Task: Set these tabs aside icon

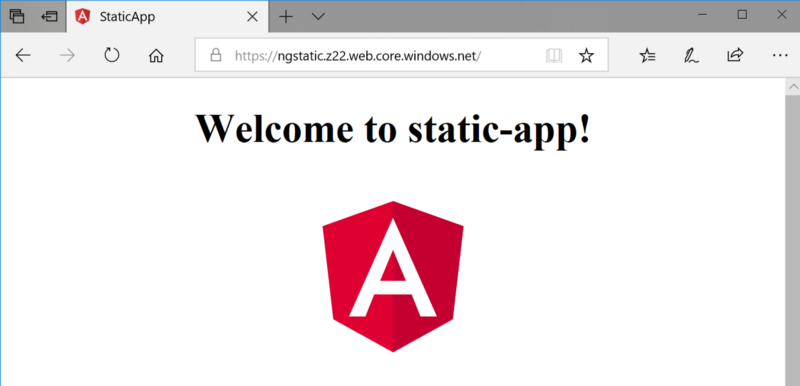Action: pyautogui.click(x=49, y=16)
